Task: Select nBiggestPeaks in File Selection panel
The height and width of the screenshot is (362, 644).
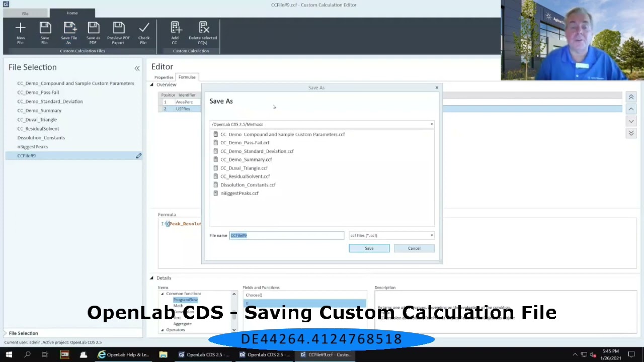Action: coord(33,147)
